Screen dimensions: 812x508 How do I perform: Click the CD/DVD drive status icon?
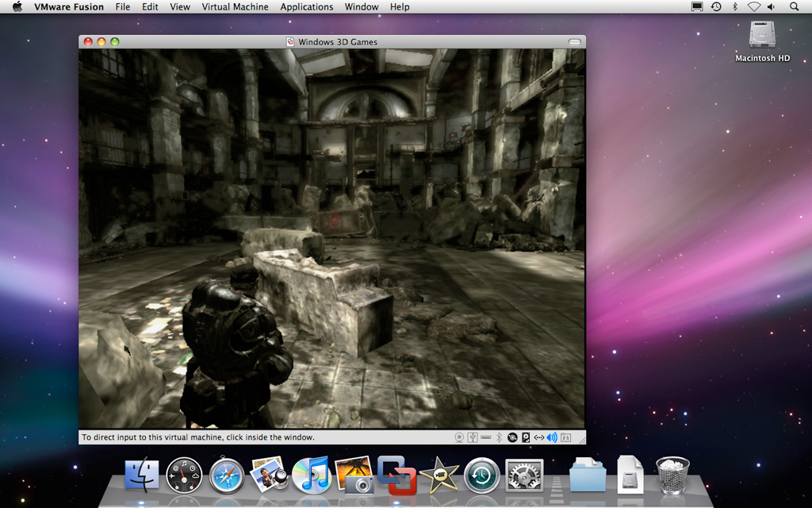point(512,437)
